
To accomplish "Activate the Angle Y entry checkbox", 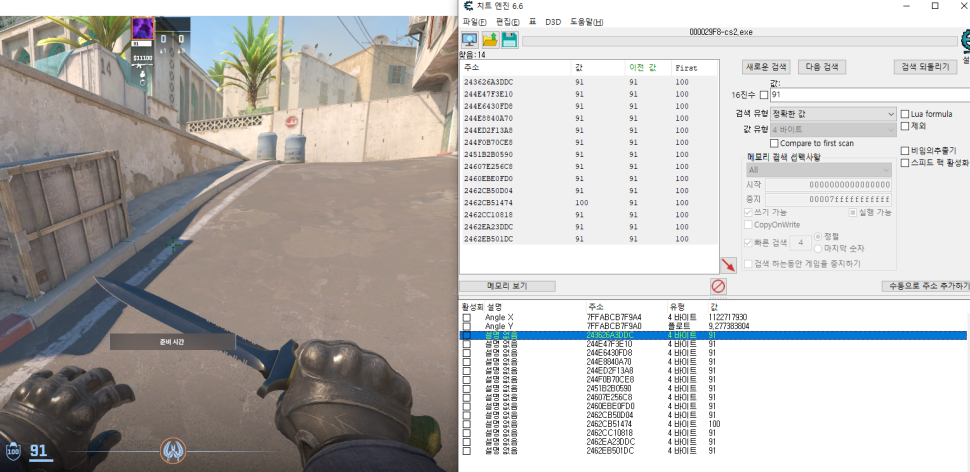I will click(x=466, y=326).
